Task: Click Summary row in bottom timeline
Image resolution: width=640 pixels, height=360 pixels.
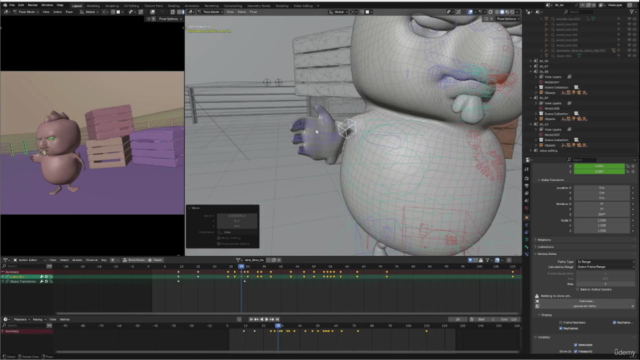Action: 27,331
